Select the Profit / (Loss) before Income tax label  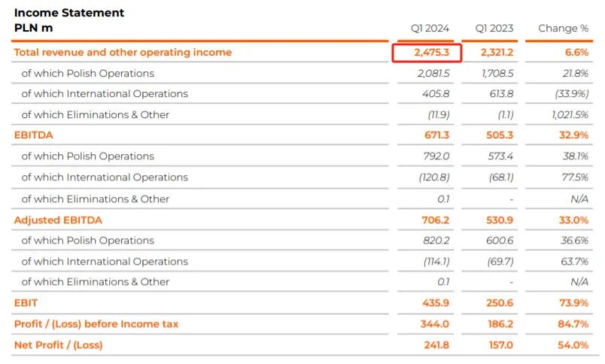[96, 324]
